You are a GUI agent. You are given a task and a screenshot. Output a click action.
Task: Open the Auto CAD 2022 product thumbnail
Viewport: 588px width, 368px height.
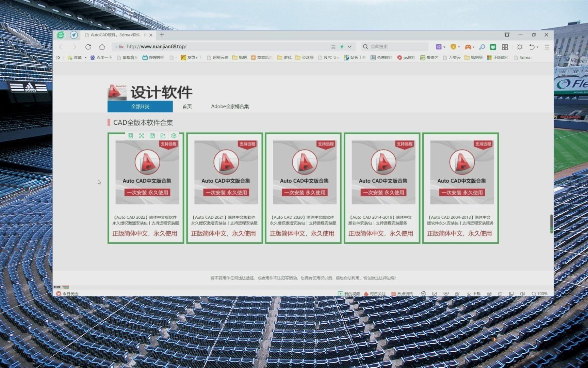[x=147, y=172]
